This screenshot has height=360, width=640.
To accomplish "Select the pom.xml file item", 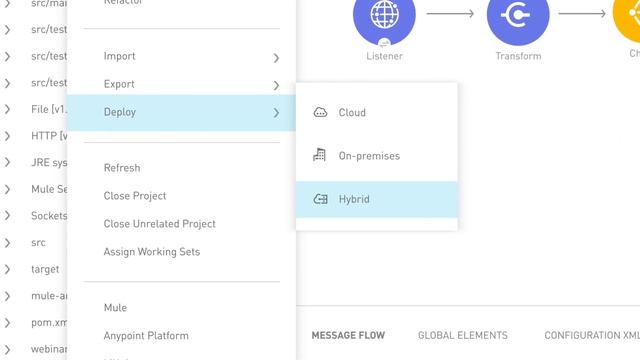I will [49, 322].
